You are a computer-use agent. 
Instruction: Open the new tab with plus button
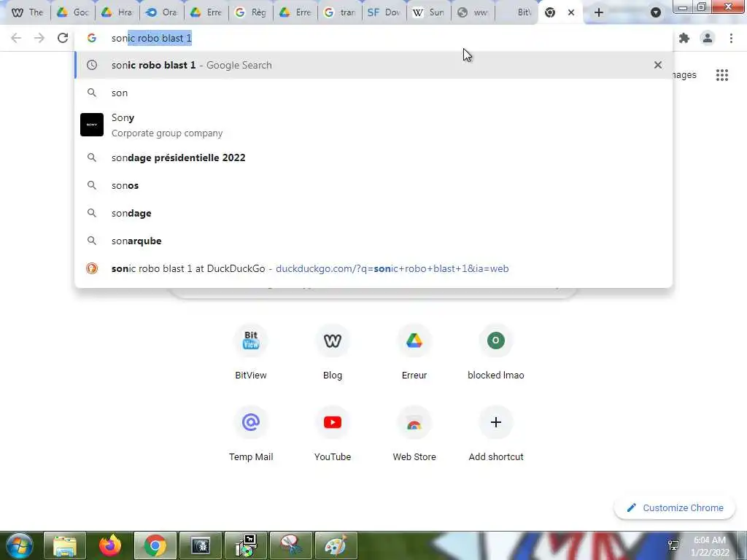[599, 12]
